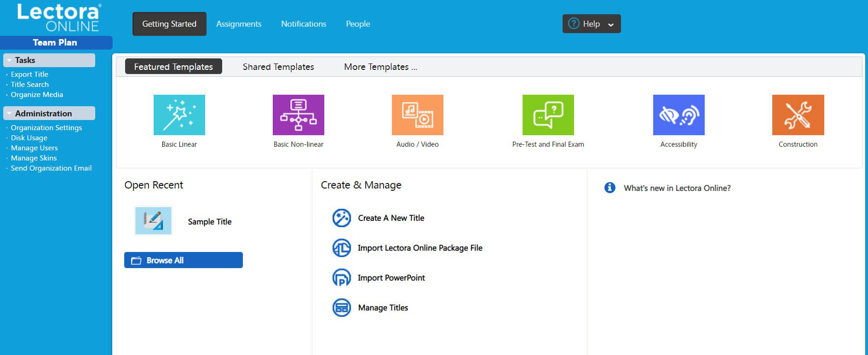Click the Import PowerPoint icon
The image size is (868, 355).
[x=342, y=278]
